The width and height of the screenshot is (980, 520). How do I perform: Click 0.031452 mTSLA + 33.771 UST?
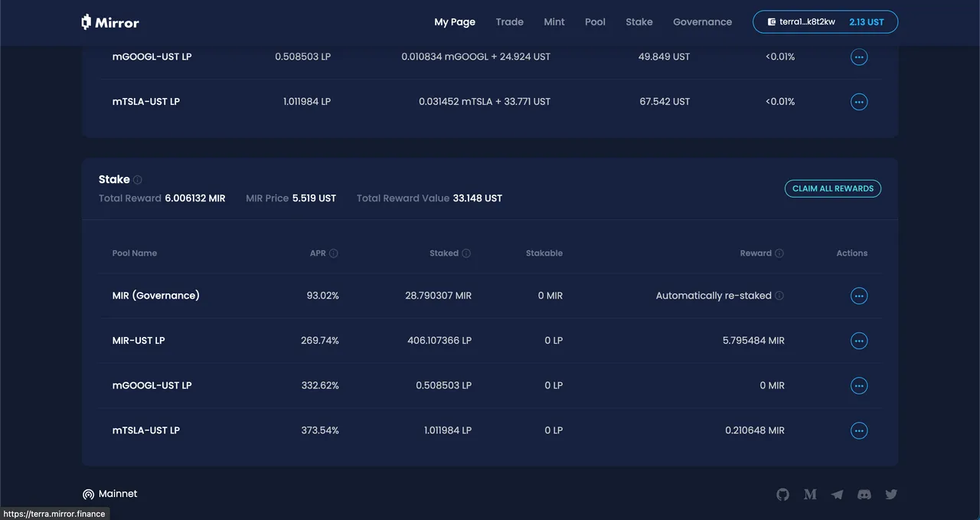tap(485, 101)
